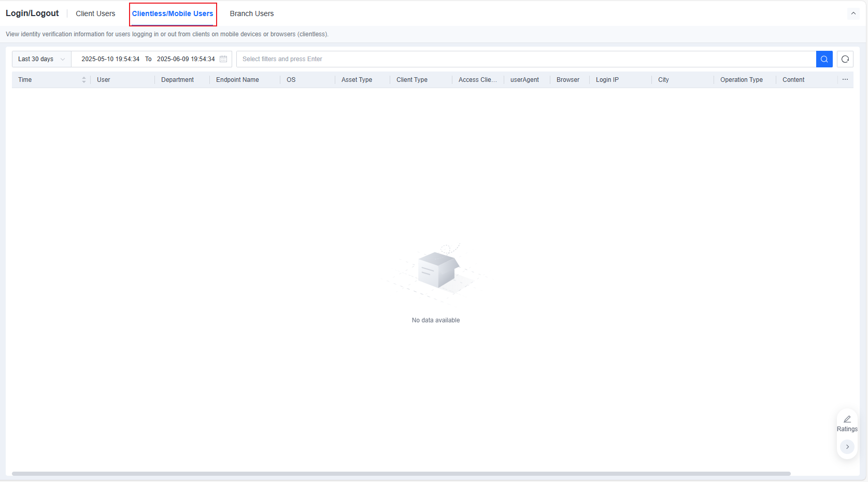
Task: Switch to Client Users tab
Action: click(95, 13)
